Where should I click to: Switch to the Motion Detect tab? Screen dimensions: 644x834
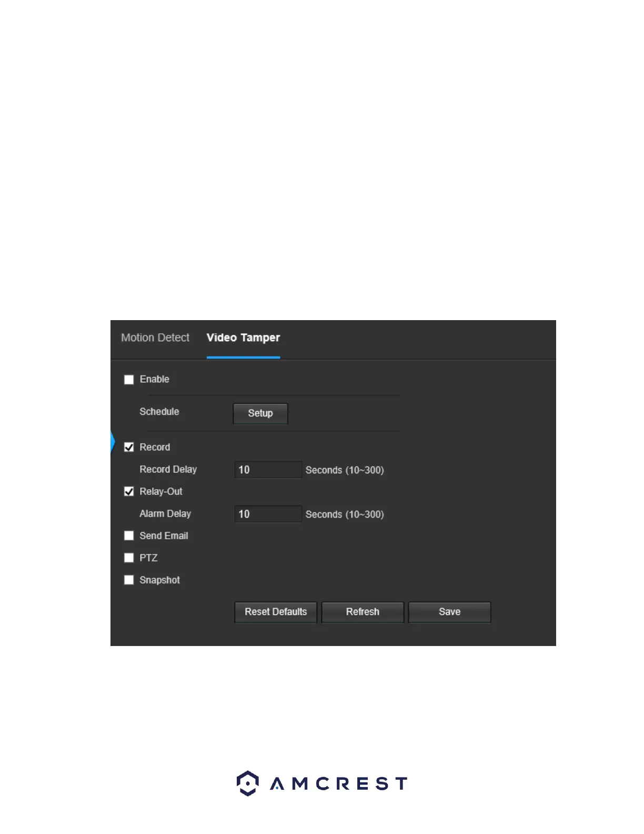click(155, 337)
